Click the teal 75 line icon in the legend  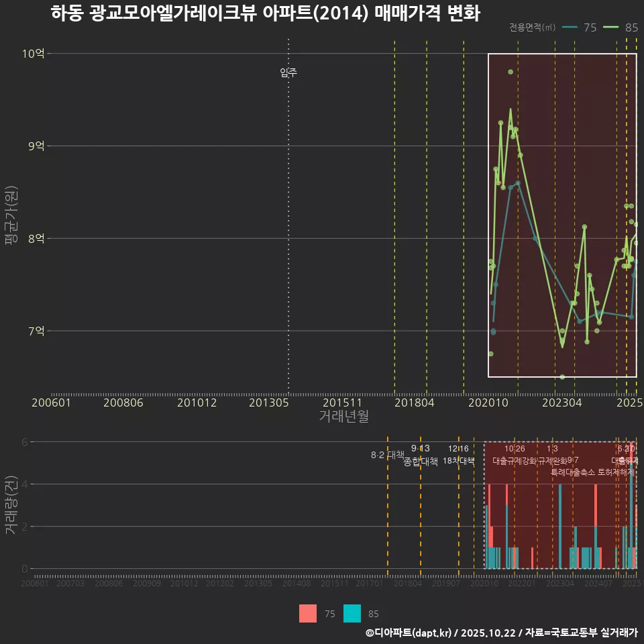570,28
